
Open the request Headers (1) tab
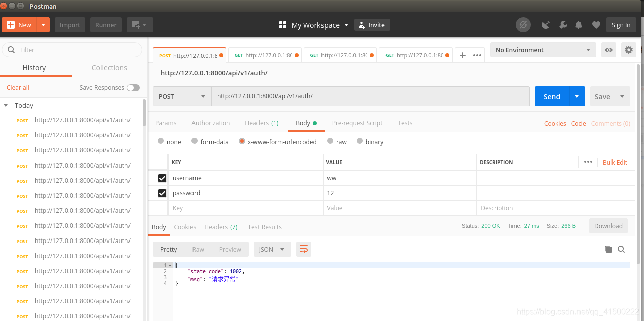tap(262, 123)
